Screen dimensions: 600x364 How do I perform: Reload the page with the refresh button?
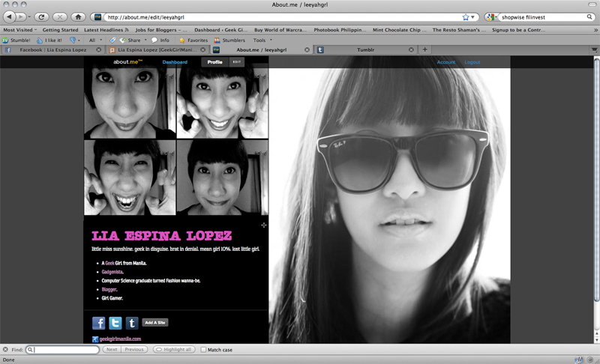pyautogui.click(x=41, y=16)
